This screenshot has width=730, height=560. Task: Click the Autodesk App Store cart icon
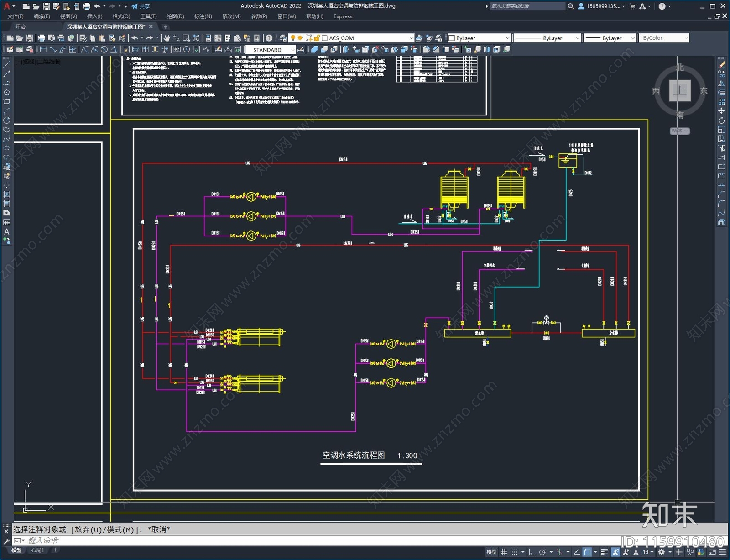coord(632,6)
